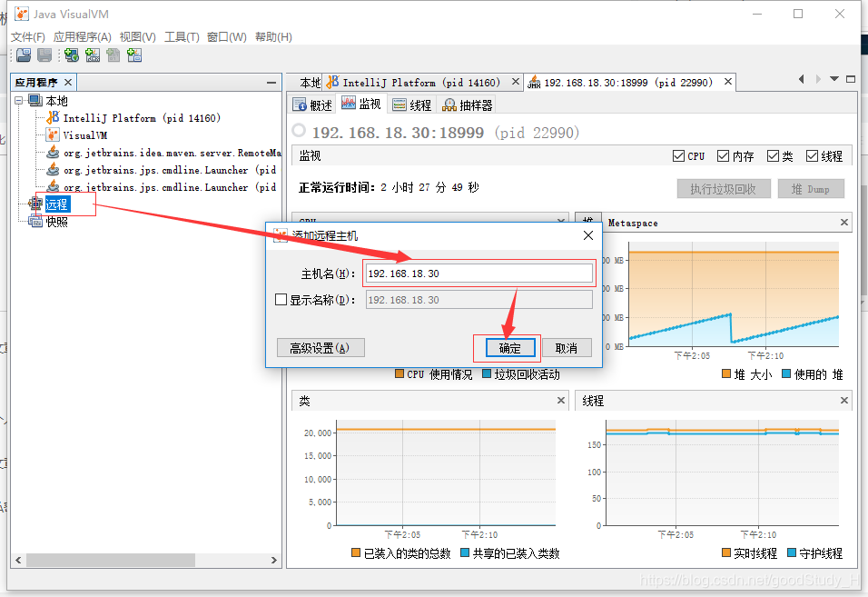Select the 远程 tree node
Viewport: 868px width, 597px height.
[57, 204]
